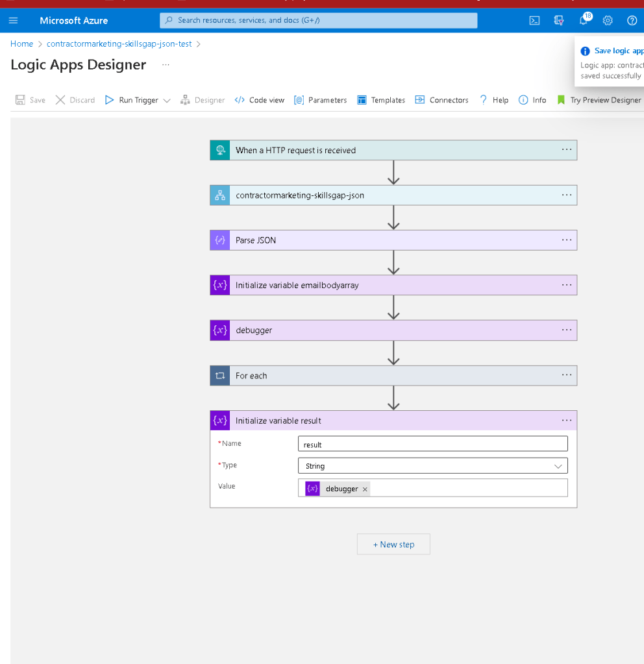Click the contractormarketing-skillsgap-json workflow icon
This screenshot has width=644, height=664.
[220, 195]
